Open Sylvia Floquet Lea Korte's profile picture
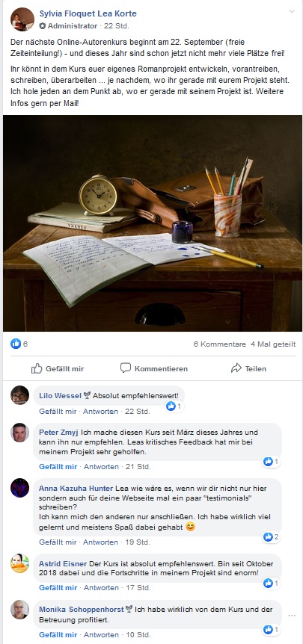303x644 pixels. (x=22, y=19)
